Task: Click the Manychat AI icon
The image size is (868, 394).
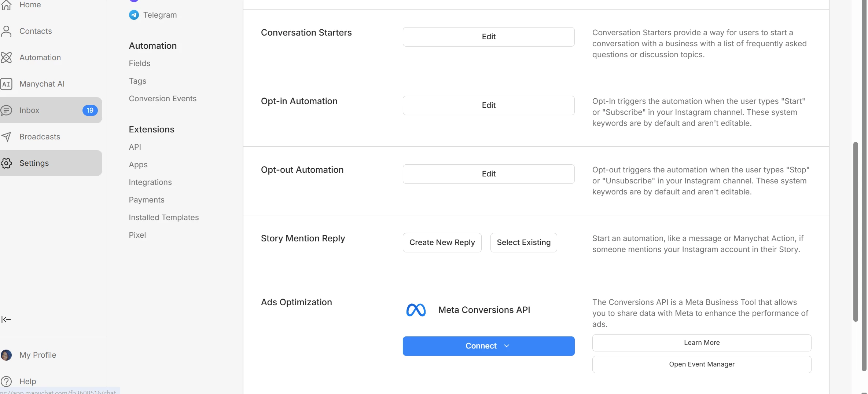Action: [7, 84]
